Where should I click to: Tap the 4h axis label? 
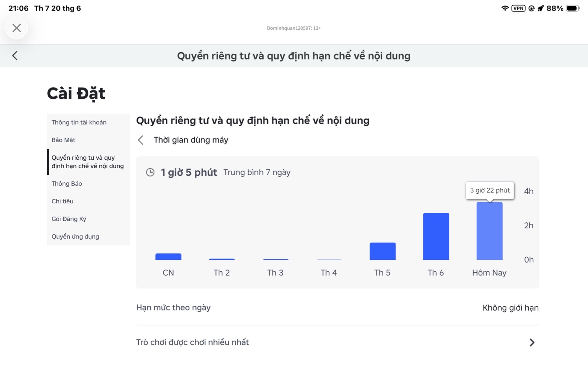coord(529,191)
